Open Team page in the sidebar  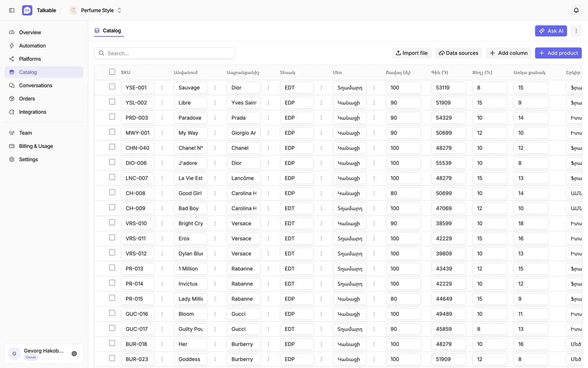(x=44, y=133)
